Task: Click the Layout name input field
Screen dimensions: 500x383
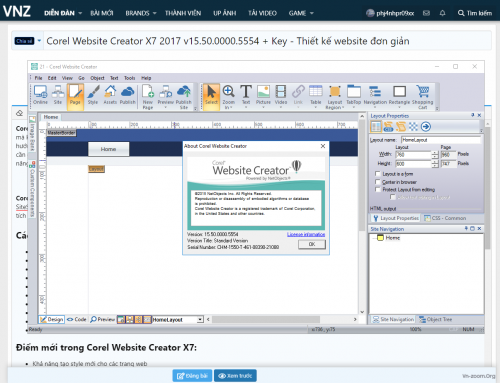Action: (x=441, y=140)
